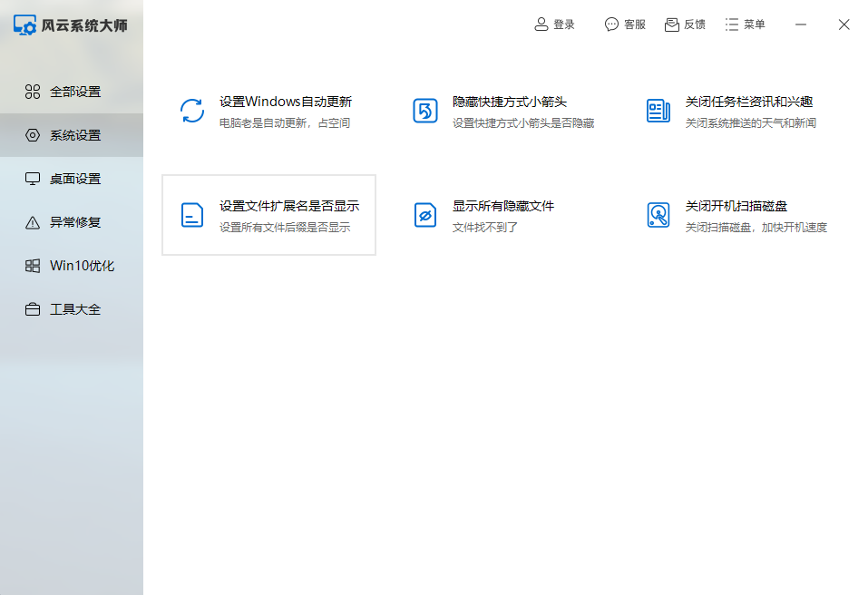Click the 登录 login link
The image size is (868, 595).
(553, 24)
